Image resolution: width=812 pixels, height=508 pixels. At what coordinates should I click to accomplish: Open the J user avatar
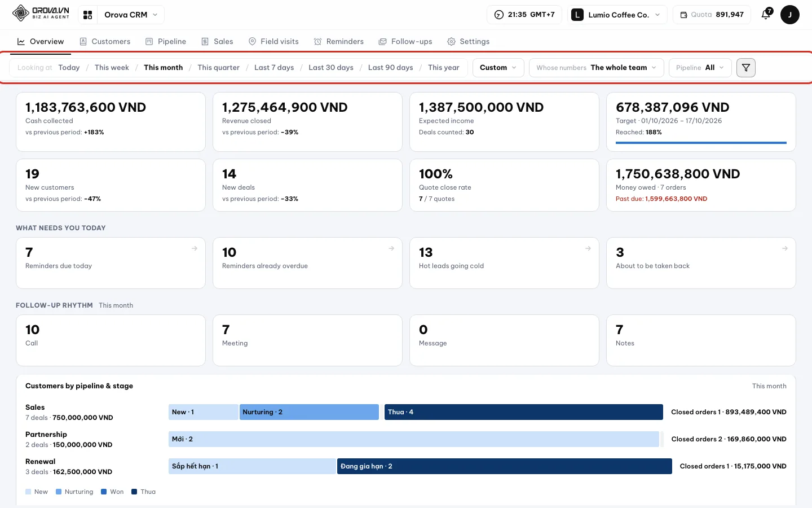point(789,15)
